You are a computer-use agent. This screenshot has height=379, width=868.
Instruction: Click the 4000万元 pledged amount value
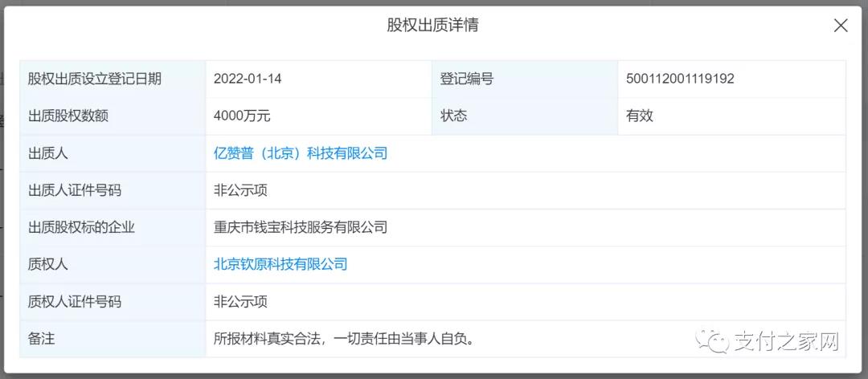pos(242,116)
